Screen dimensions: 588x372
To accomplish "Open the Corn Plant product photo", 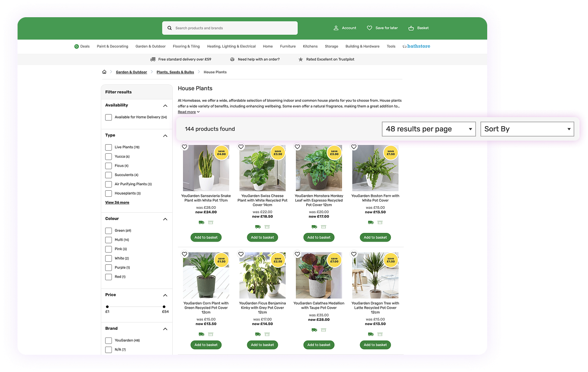I will 206,276.
